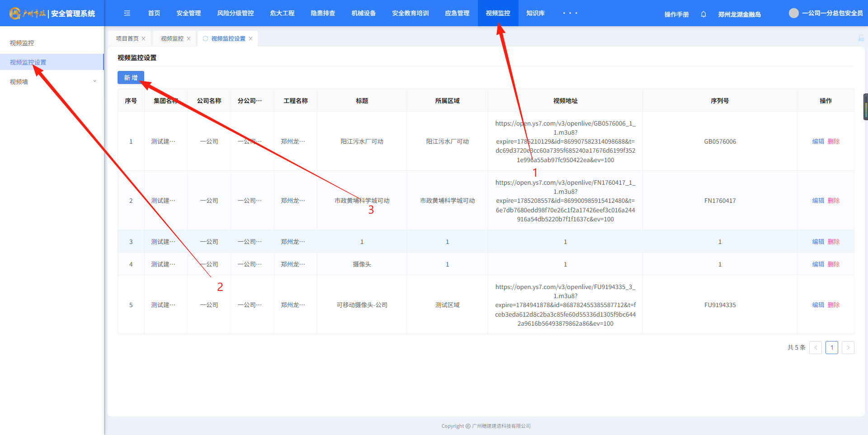Open 操作手册 link in header
868x435 pixels.
[x=676, y=14]
